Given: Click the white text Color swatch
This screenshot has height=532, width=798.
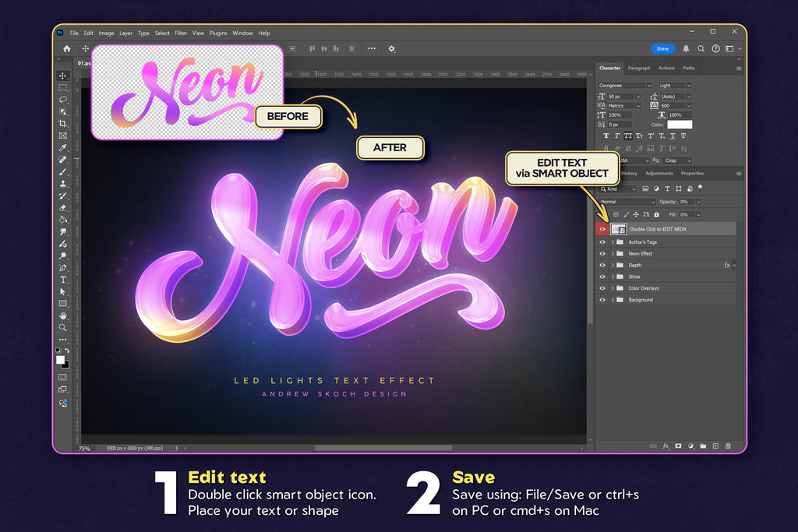Looking at the screenshot, I should point(680,125).
